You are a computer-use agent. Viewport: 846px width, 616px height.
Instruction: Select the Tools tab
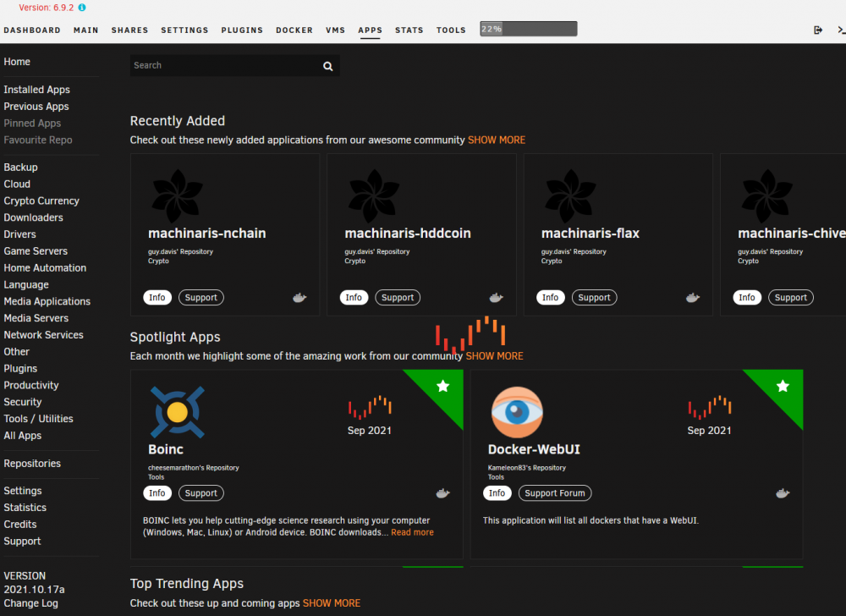tap(451, 30)
